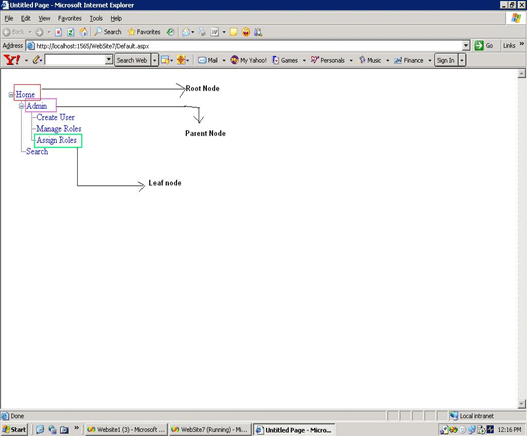Click the Yahoo pencil edit icon
This screenshot has width=527, height=436.
click(36, 60)
